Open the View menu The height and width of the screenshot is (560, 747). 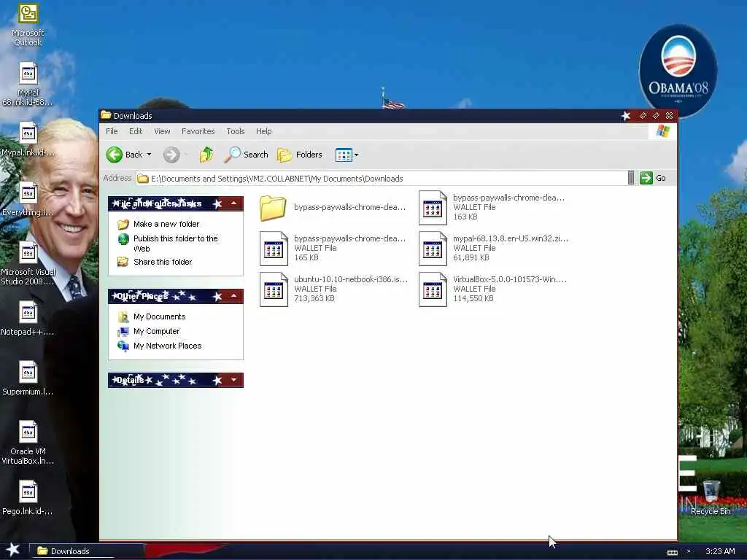(162, 131)
